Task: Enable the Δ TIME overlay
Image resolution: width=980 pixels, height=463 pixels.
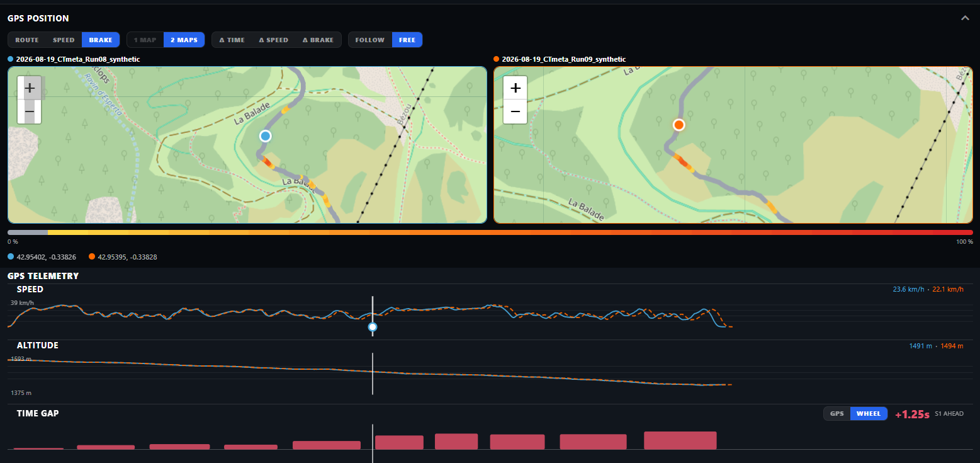Action: coord(232,40)
